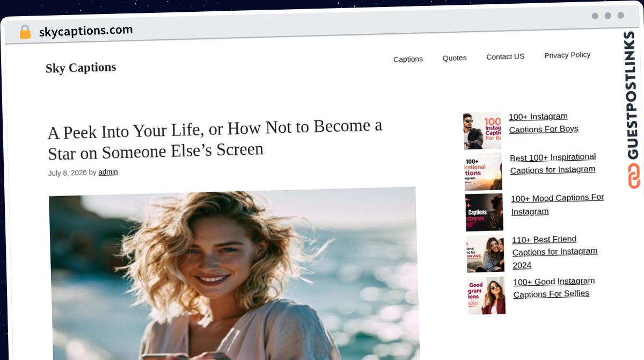Click the last gray window control dot
Screen dimensions: 644x360
(x=620, y=16)
